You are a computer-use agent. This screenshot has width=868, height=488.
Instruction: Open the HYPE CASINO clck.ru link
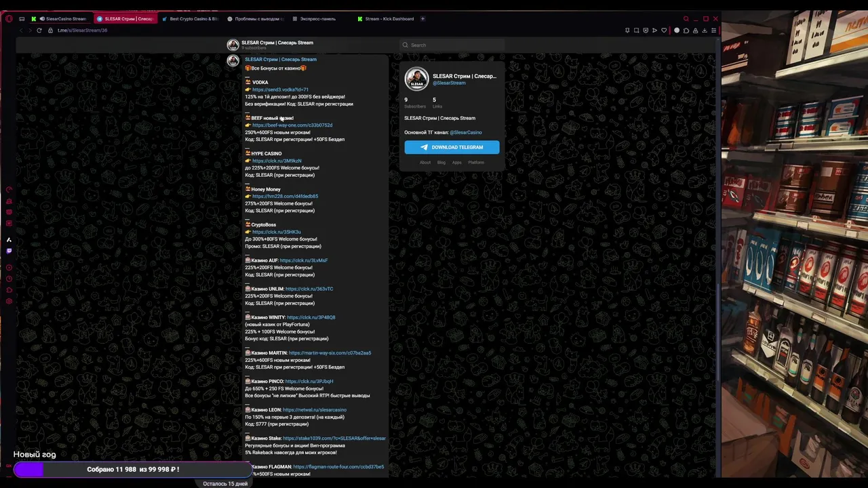277,161
